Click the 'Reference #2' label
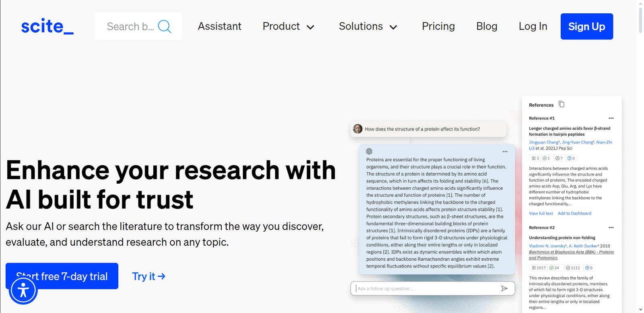 click(x=541, y=228)
